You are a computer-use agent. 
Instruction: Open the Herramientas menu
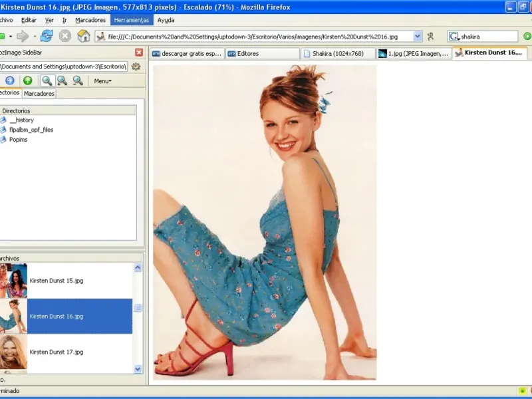click(132, 20)
